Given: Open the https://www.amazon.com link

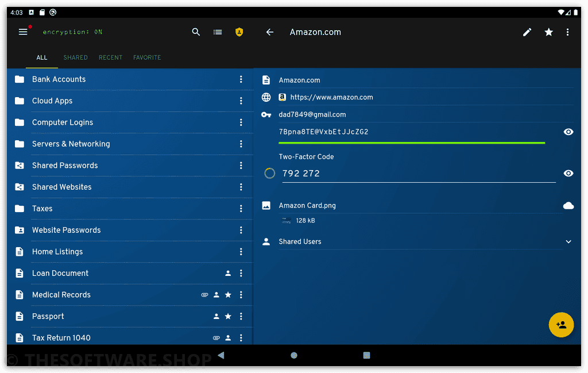Looking at the screenshot, I should click(x=331, y=97).
